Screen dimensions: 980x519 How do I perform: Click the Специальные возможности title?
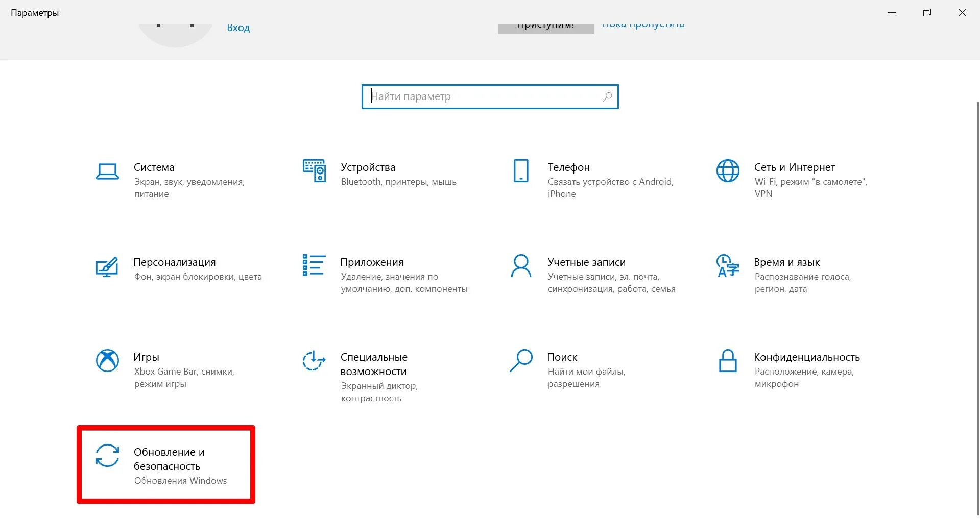374,364
